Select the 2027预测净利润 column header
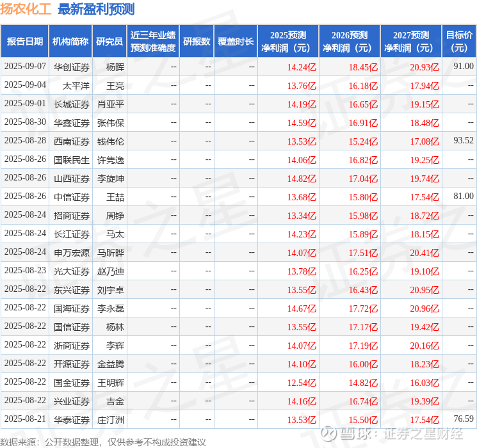The height and width of the screenshot is (448, 477). pyautogui.click(x=411, y=42)
